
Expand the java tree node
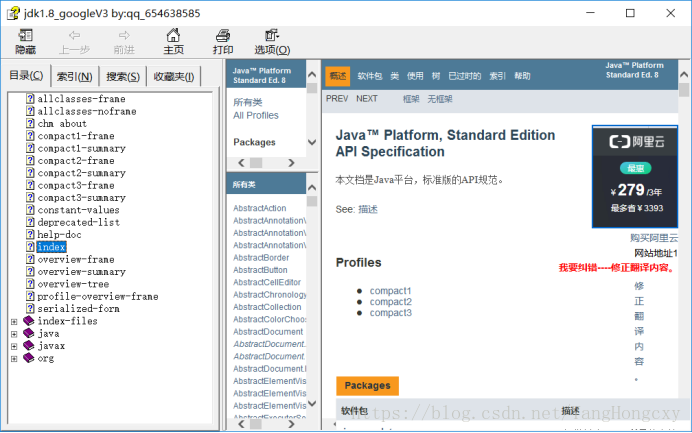tap(14, 334)
